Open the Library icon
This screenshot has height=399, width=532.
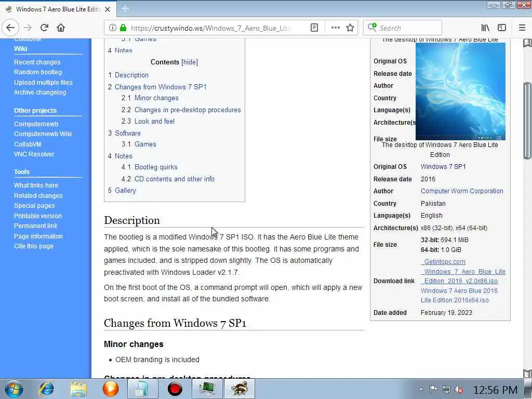485,28
